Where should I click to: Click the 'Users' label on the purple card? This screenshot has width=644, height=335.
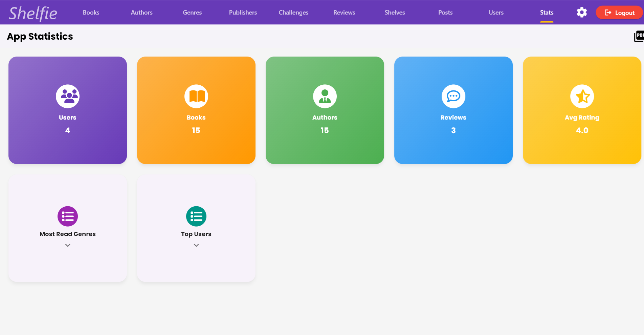(x=68, y=118)
